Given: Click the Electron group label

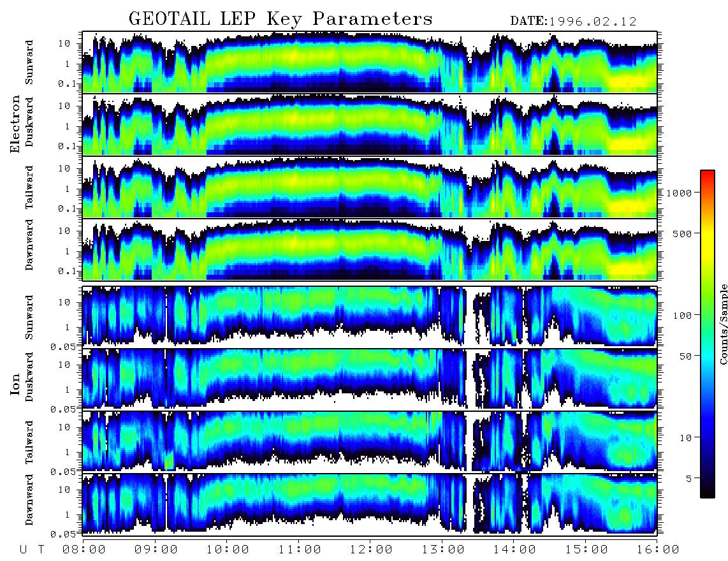Looking at the screenshot, I should click(x=15, y=124).
